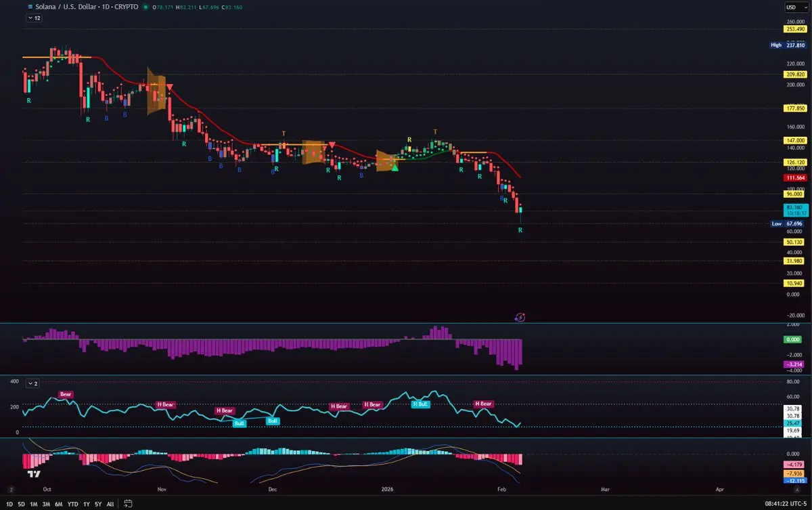Screen dimensions: 812x510
Task: Click the pink -4.179 MACD value label
Action: click(794, 464)
